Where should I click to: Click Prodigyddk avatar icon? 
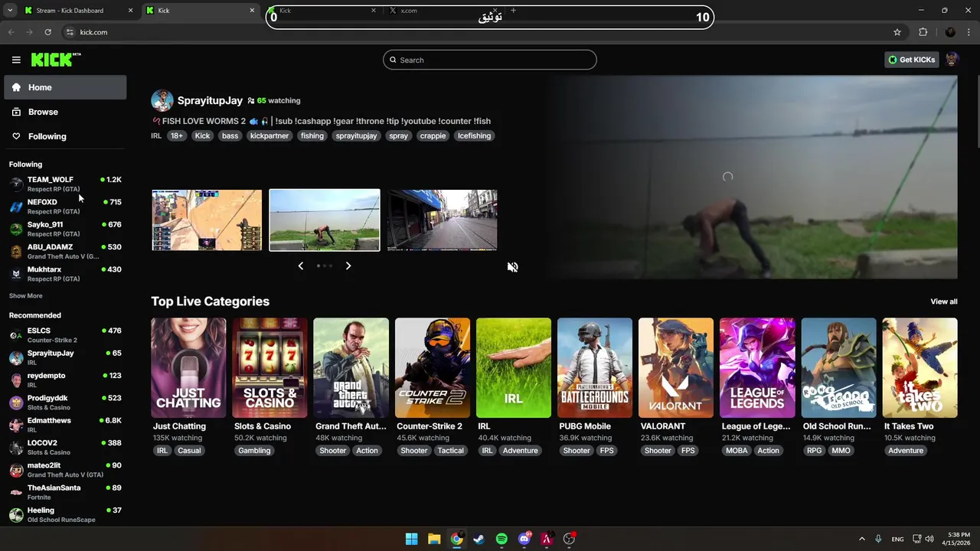tap(16, 403)
